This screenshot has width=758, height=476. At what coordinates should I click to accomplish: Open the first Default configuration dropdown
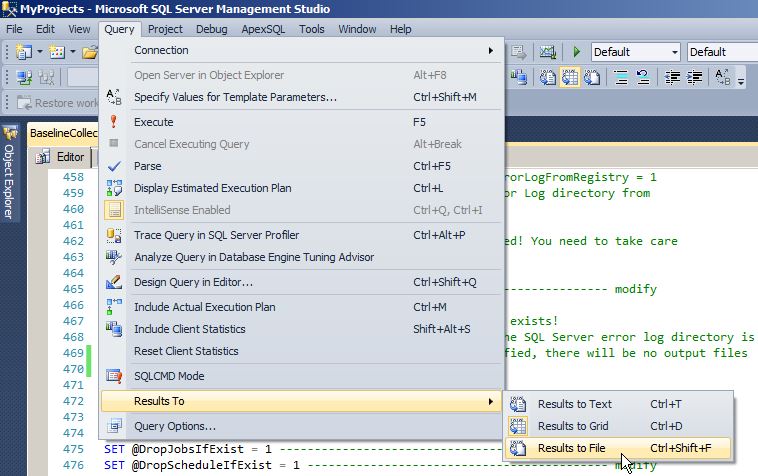pos(635,52)
